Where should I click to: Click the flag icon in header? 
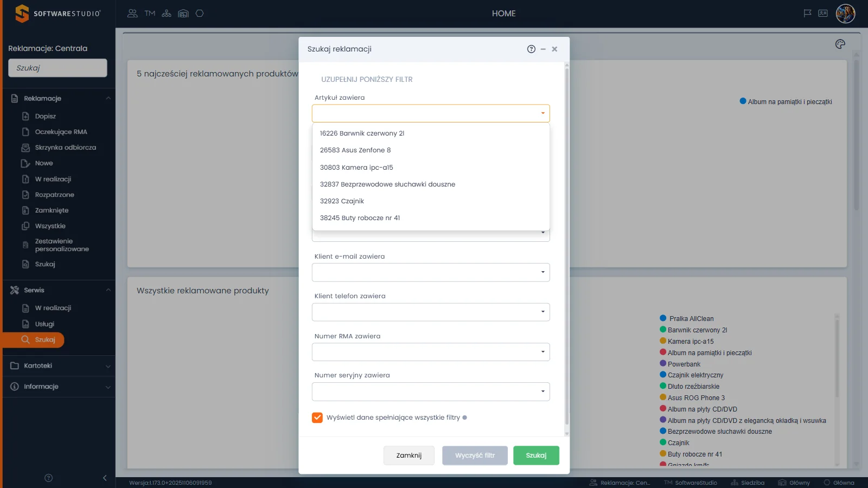pos(807,14)
